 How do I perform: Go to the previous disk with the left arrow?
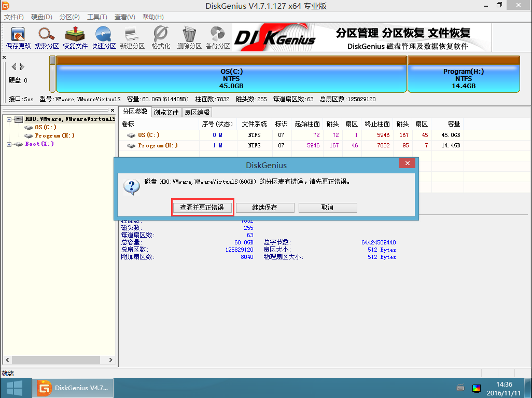14,66
